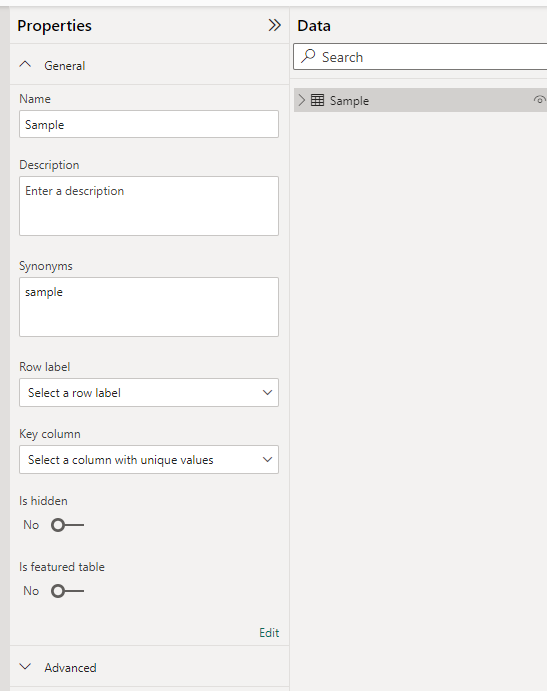Image resolution: width=547 pixels, height=691 pixels.
Task: Toggle visibility eye icon for Sample table
Action: pyautogui.click(x=539, y=100)
